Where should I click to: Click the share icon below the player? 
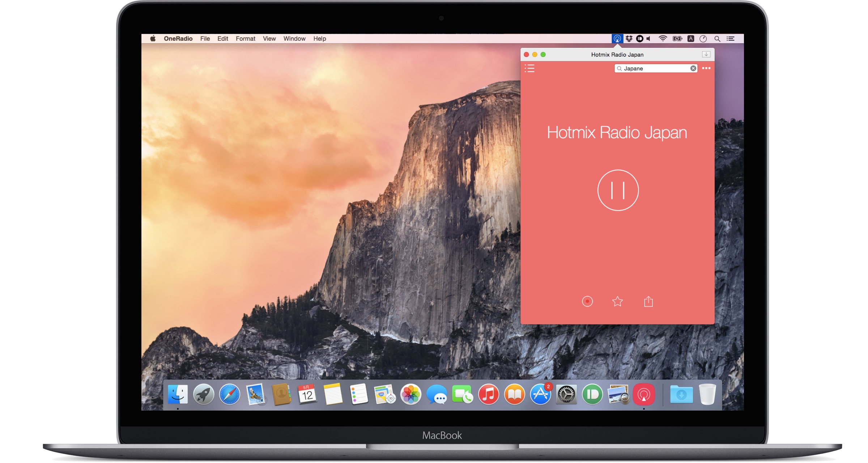click(648, 301)
